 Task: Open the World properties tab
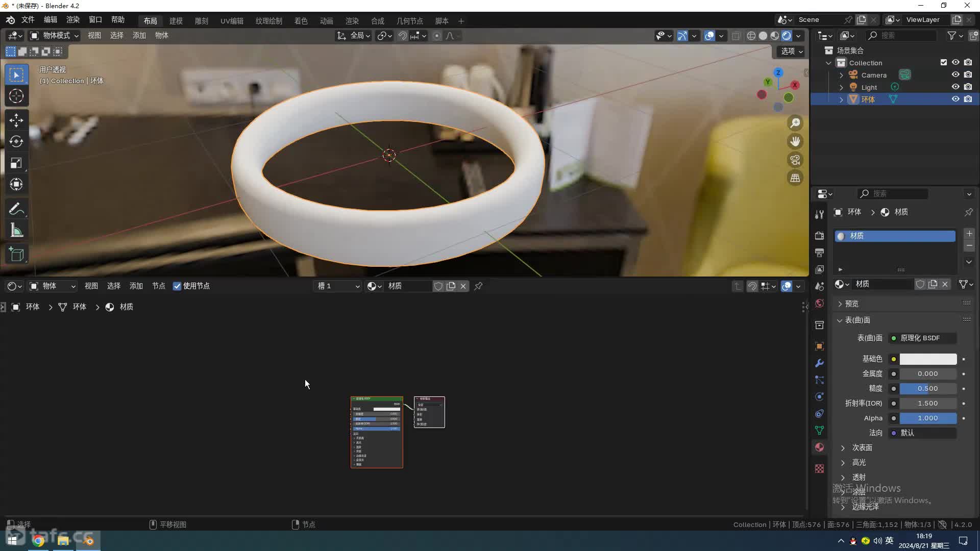[819, 303]
